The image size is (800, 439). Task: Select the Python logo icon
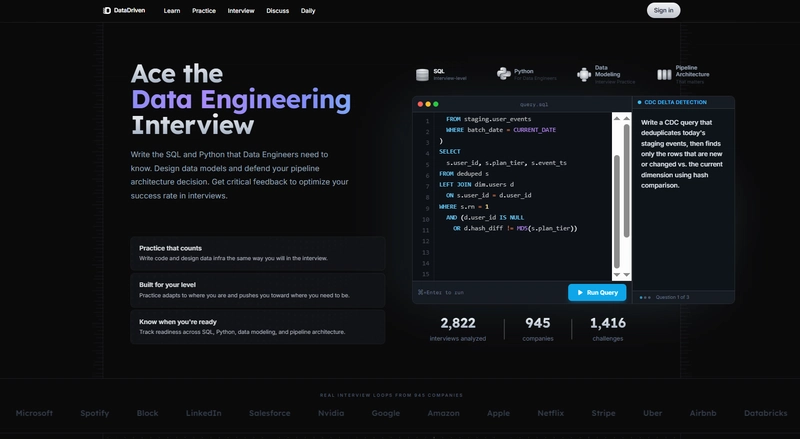[504, 73]
